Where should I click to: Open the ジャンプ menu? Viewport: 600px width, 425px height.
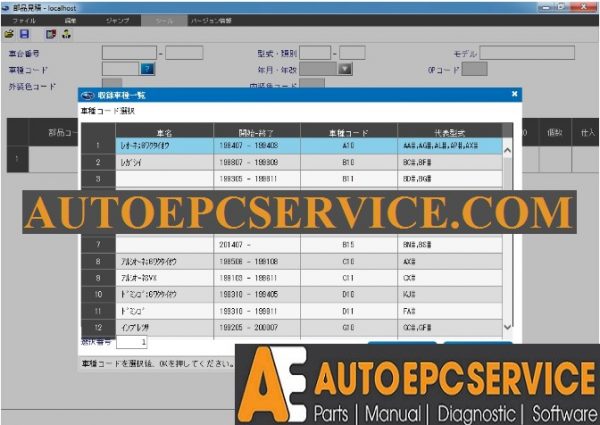coord(117,21)
